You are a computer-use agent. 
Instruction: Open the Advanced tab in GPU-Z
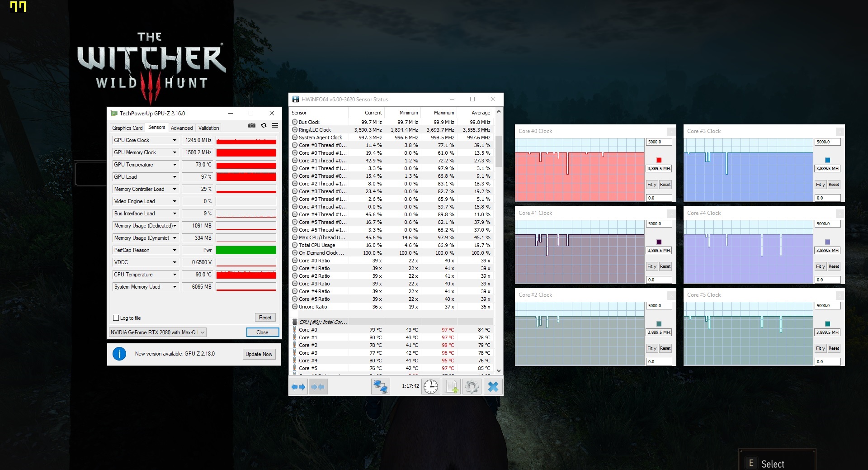coord(182,128)
